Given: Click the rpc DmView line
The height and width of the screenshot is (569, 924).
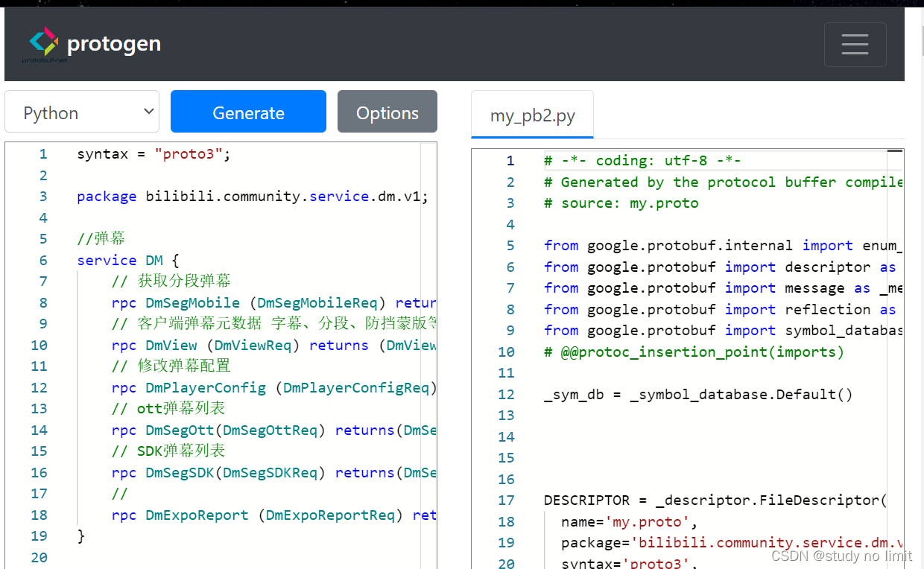Looking at the screenshot, I should click(273, 346).
